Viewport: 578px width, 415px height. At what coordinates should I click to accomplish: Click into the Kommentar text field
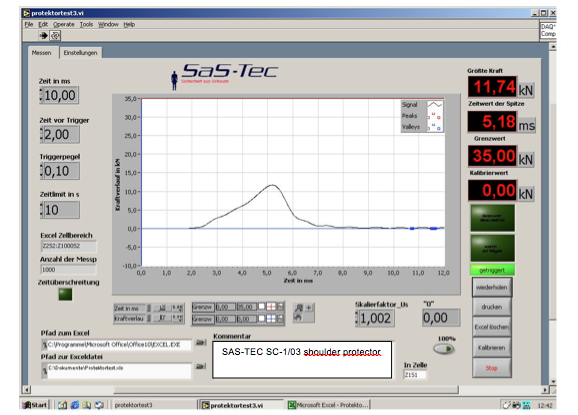pos(302,360)
